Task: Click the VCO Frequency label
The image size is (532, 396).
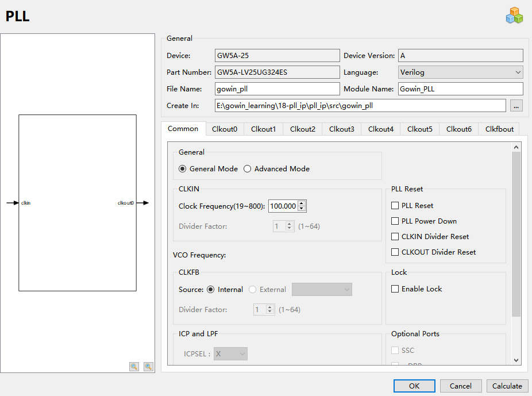Action: 199,255
